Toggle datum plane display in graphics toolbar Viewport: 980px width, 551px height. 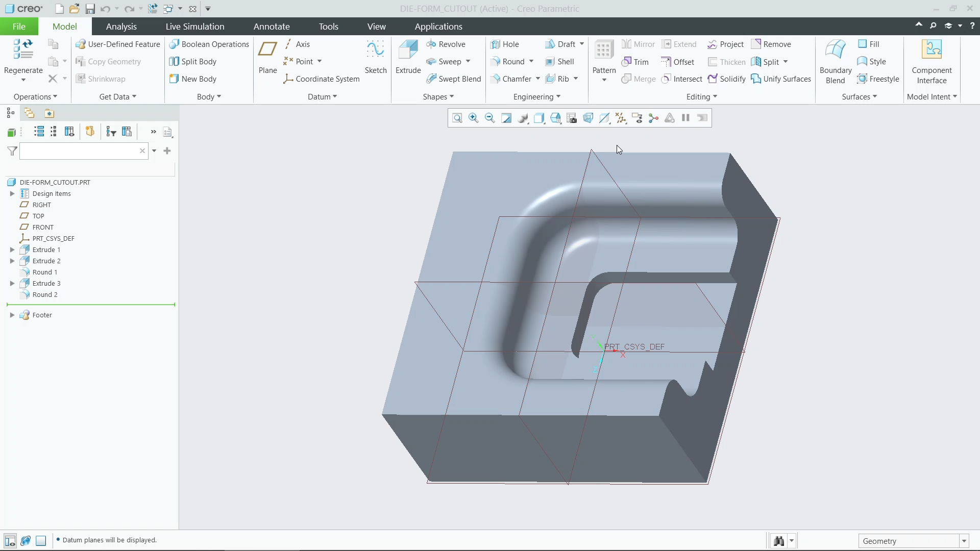[x=604, y=118]
